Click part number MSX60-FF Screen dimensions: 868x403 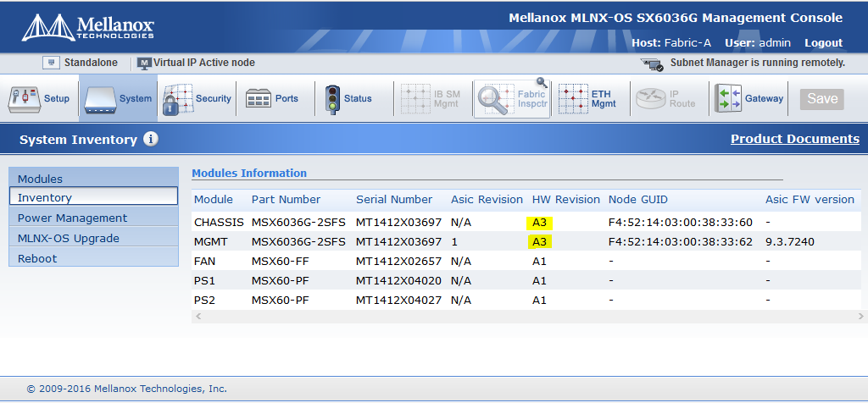point(281,261)
